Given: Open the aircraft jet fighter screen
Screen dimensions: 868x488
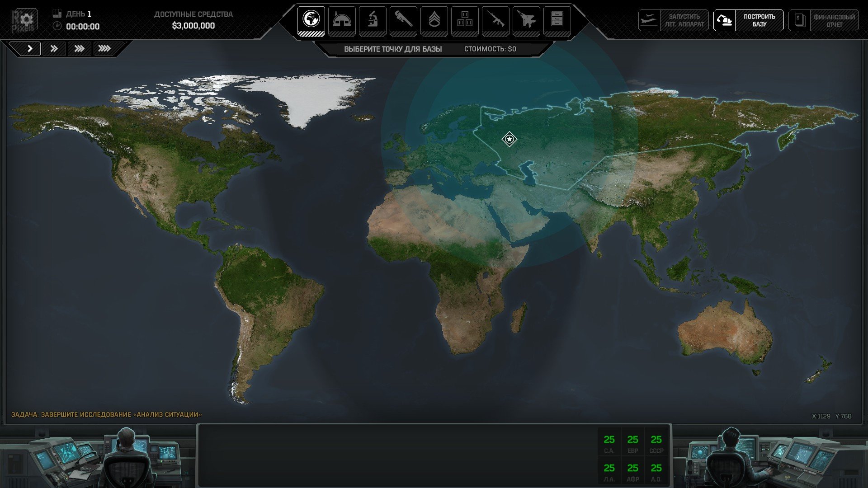Looking at the screenshot, I should (526, 21).
